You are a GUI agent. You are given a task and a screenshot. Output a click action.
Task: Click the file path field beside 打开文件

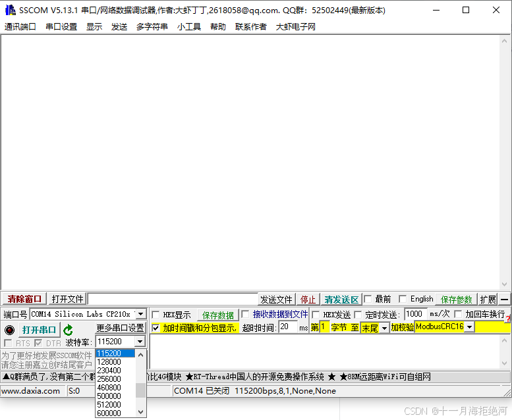click(173, 299)
